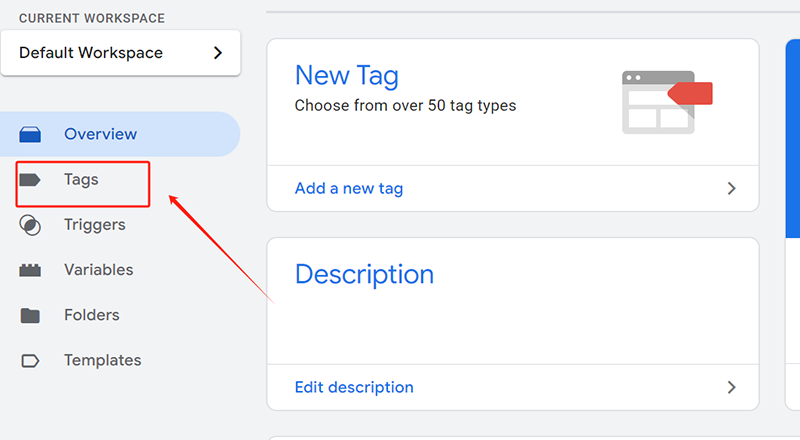The height and width of the screenshot is (440, 800).
Task: Expand the Default Workspace chevron
Action: coord(218,53)
